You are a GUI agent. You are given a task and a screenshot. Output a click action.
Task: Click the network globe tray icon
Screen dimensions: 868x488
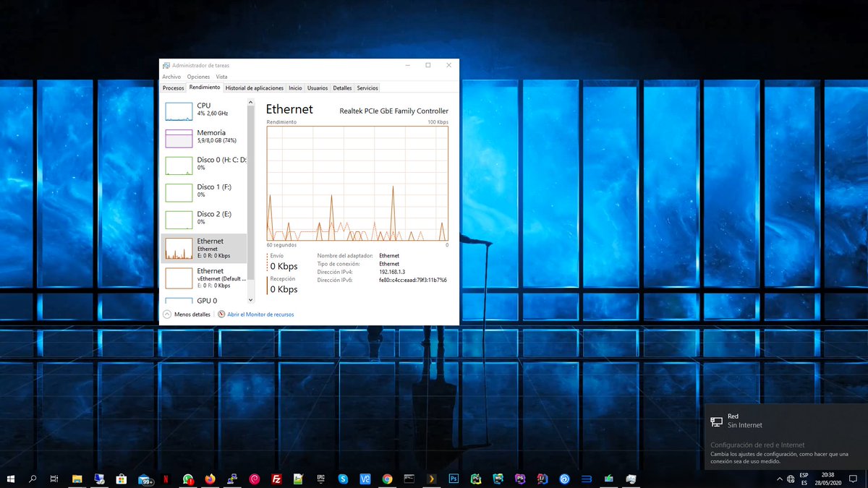point(790,479)
